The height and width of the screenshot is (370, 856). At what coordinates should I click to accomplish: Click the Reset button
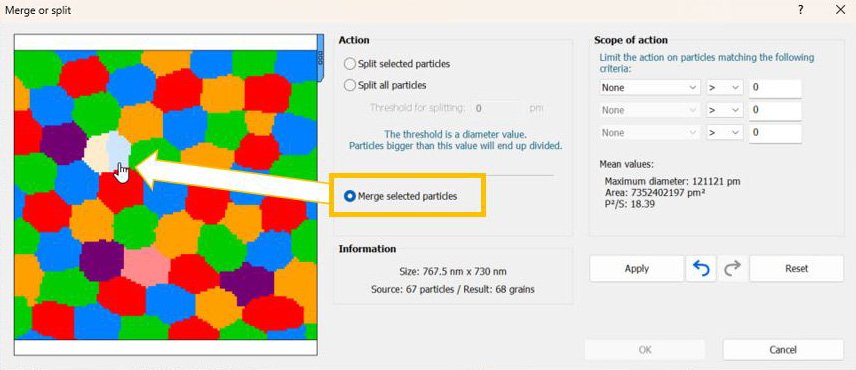point(796,268)
